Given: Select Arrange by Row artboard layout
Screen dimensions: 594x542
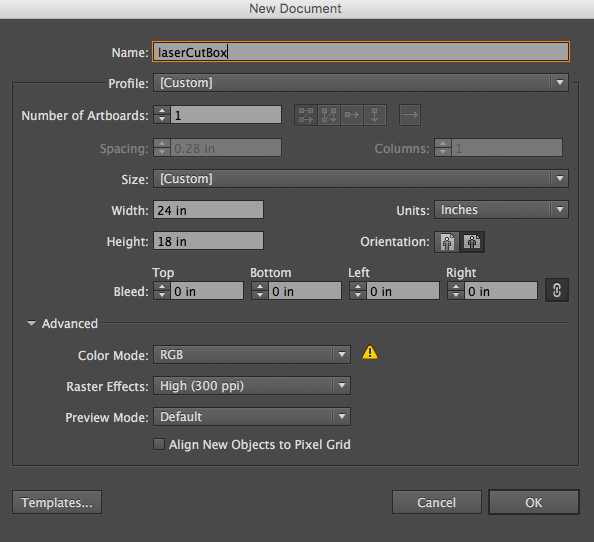Looking at the screenshot, I should (352, 115).
